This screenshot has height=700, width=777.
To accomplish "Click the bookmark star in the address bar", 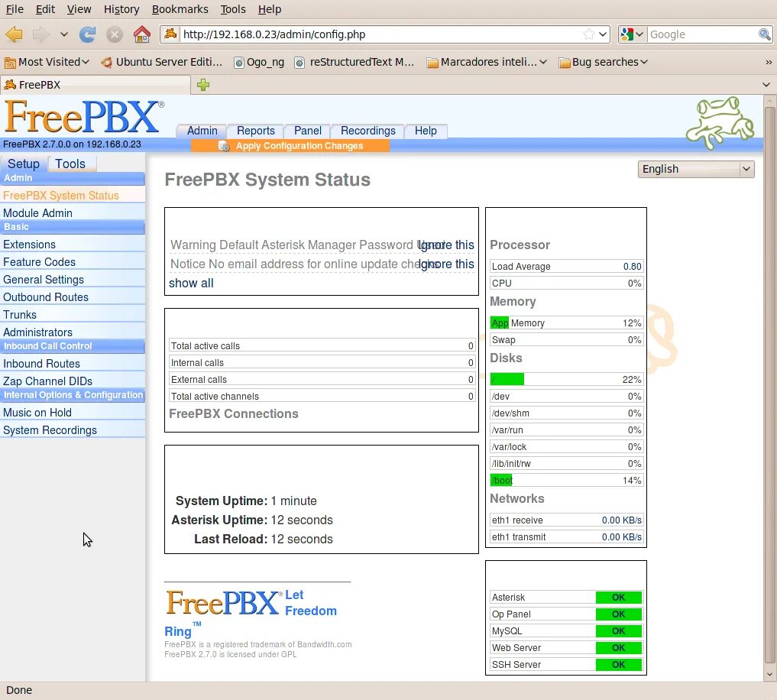I will tap(589, 34).
